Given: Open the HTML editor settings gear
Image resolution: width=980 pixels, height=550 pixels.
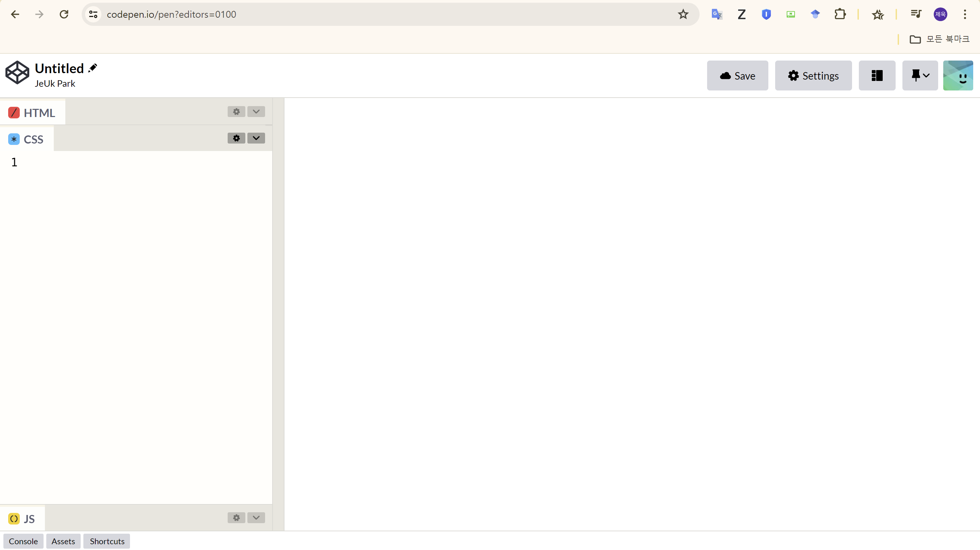Looking at the screenshot, I should pos(236,112).
